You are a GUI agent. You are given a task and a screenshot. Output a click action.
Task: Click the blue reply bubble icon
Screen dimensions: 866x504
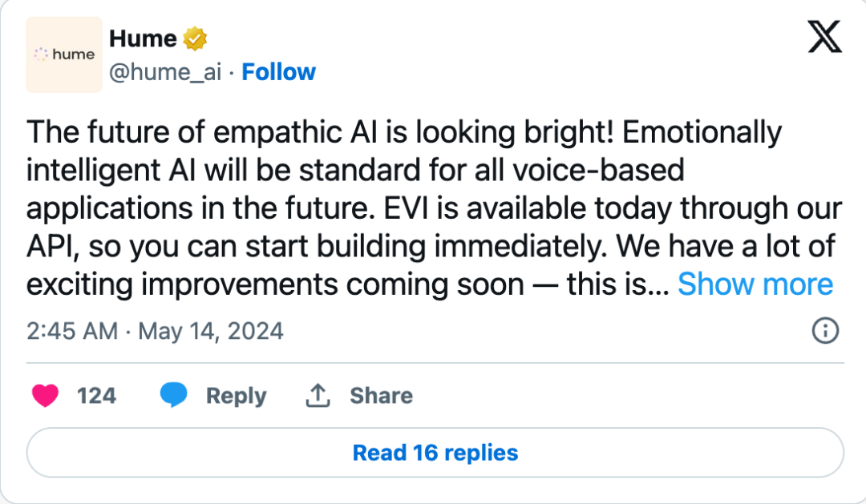pyautogui.click(x=173, y=396)
